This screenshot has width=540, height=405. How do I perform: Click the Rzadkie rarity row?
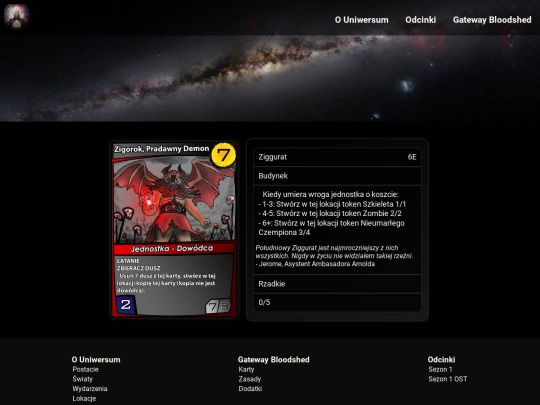click(x=337, y=284)
